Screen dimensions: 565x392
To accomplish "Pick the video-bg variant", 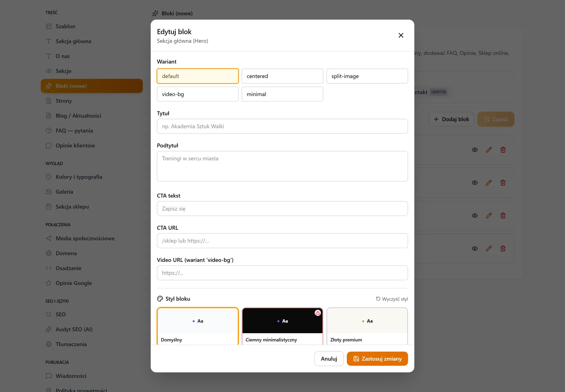I will point(198,94).
